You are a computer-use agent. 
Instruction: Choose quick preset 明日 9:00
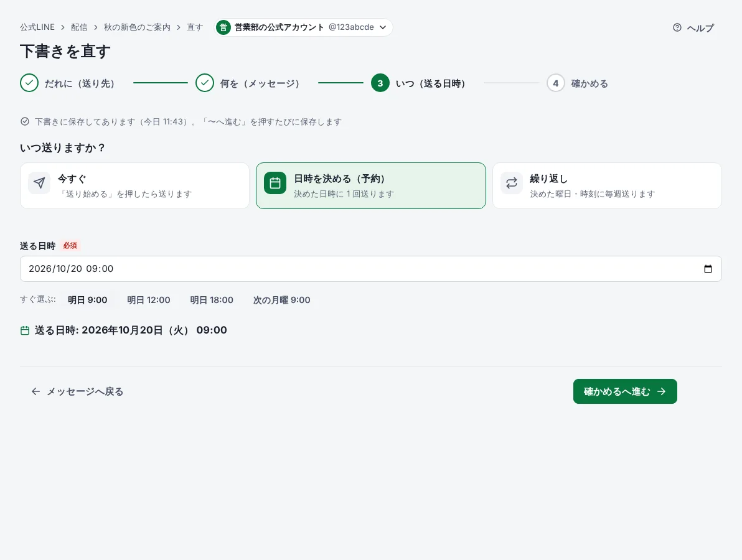[x=88, y=300]
